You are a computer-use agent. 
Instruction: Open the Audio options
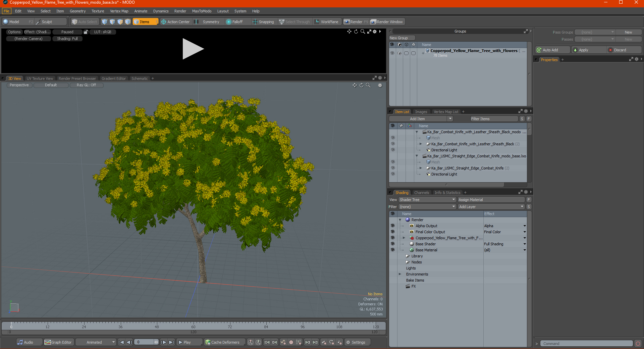(29, 342)
